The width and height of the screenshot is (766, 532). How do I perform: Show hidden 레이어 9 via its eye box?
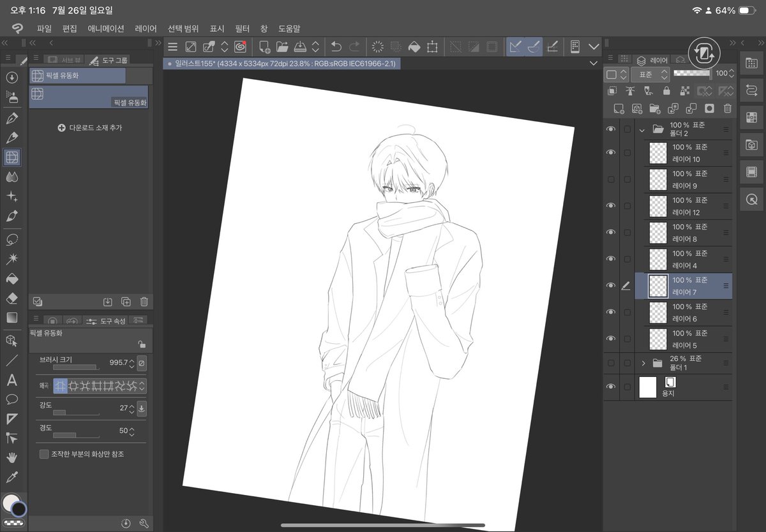pyautogui.click(x=611, y=179)
